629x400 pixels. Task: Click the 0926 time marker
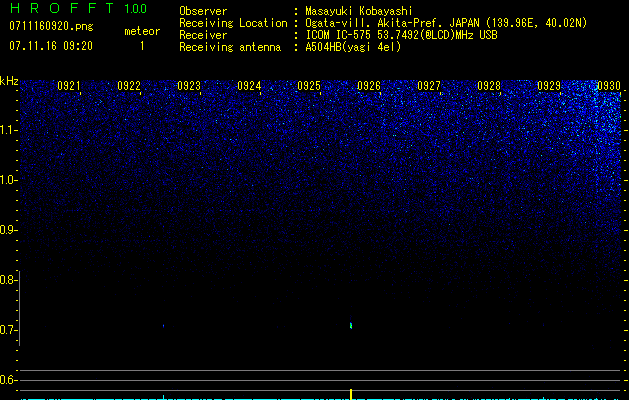pos(369,86)
